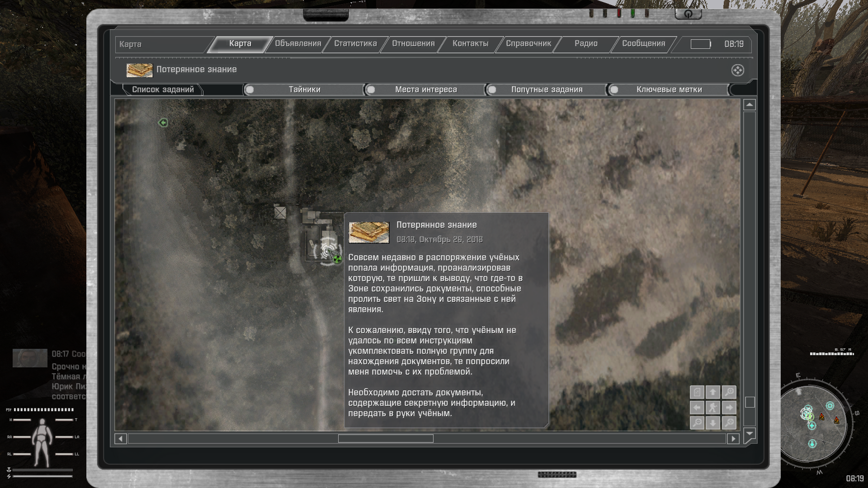868x488 pixels.
Task: Click the vertical scrollbar up arrow
Action: point(750,105)
